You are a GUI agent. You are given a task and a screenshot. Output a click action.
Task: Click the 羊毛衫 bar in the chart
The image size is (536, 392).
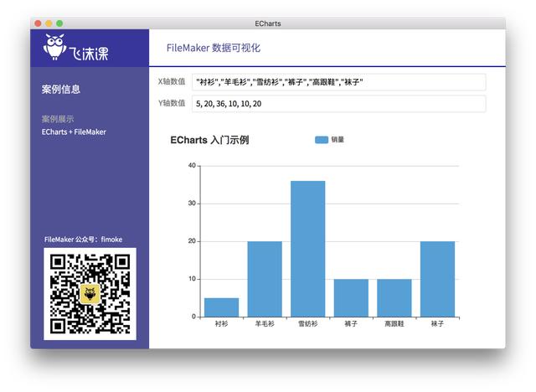point(265,279)
